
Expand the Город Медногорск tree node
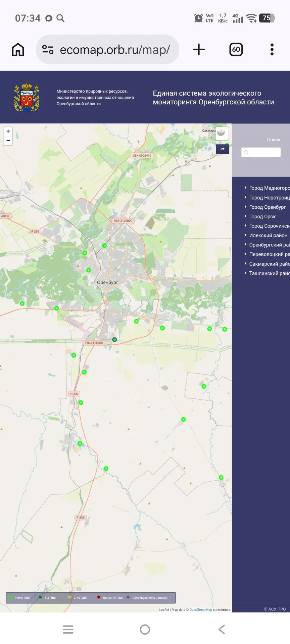click(x=245, y=188)
